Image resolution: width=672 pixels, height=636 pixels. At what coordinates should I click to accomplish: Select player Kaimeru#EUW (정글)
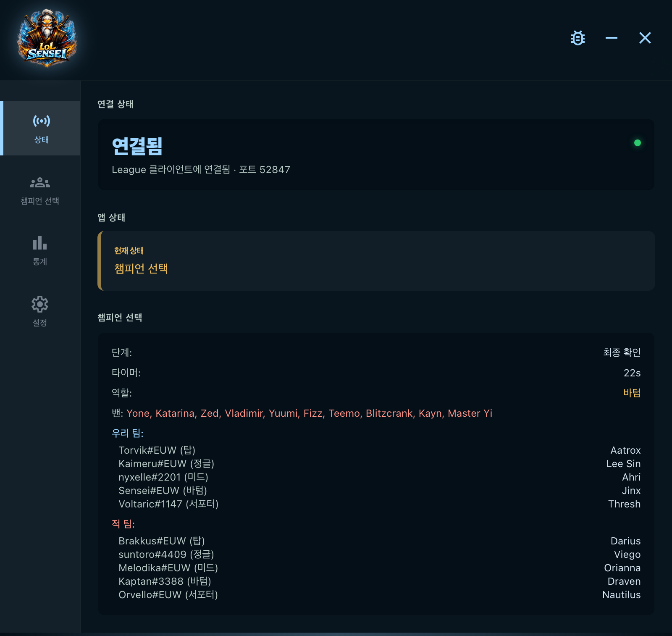[x=166, y=464]
